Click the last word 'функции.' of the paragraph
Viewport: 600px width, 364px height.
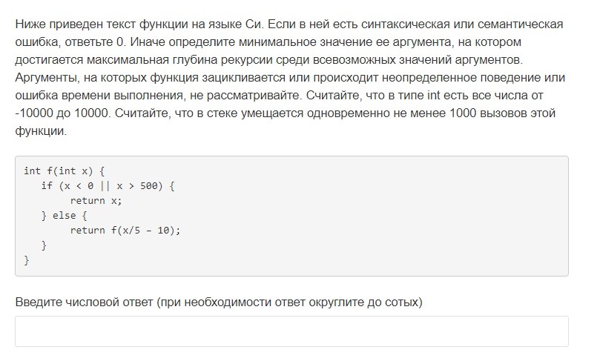pyautogui.click(x=41, y=131)
